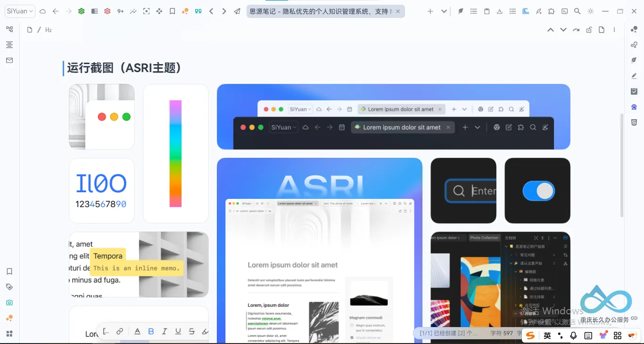This screenshot has height=344, width=644.
Task: Jump to previous block with up chevron
Action: 551,30
